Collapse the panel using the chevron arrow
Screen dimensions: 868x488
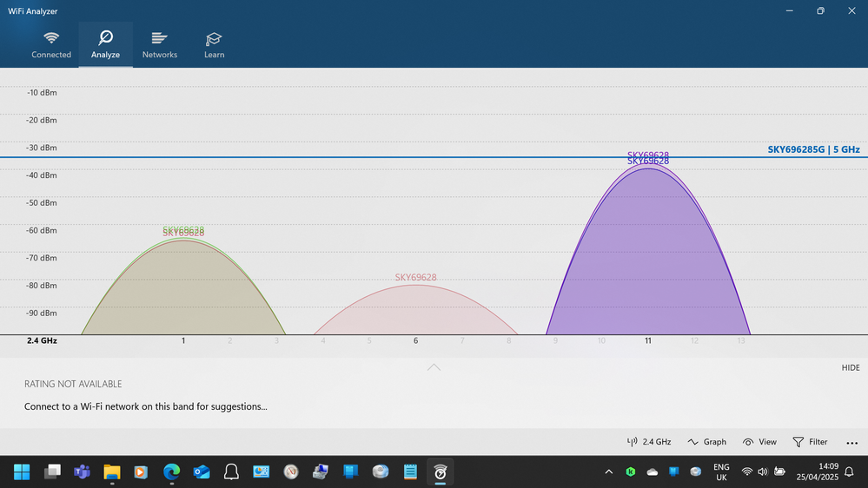pos(434,368)
